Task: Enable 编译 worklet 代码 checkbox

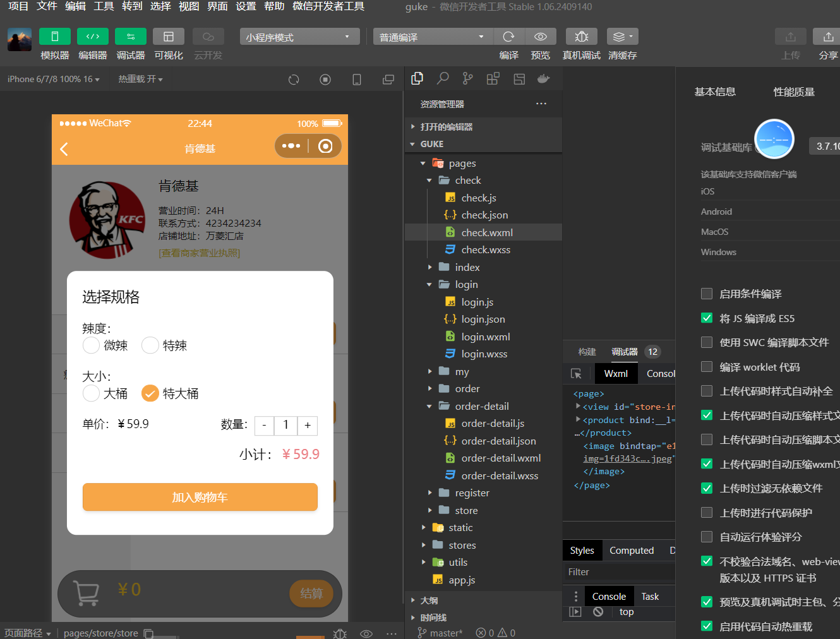Action: [707, 366]
